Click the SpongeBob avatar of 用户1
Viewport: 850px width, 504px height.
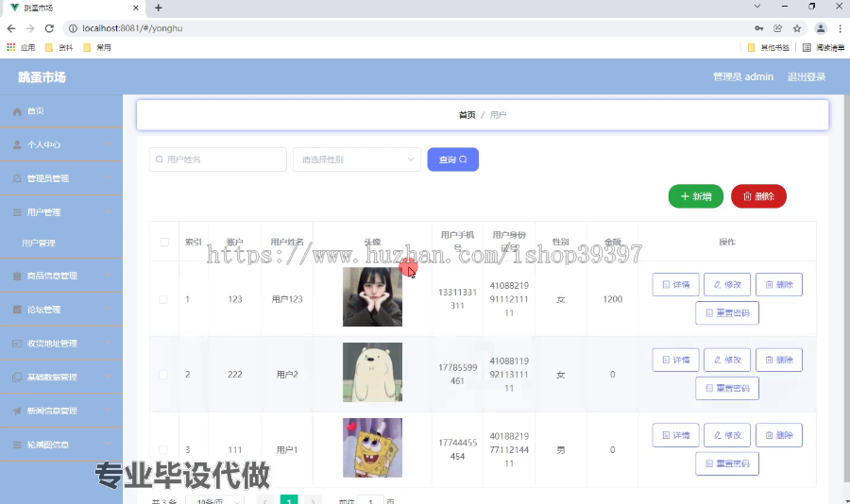click(x=372, y=447)
